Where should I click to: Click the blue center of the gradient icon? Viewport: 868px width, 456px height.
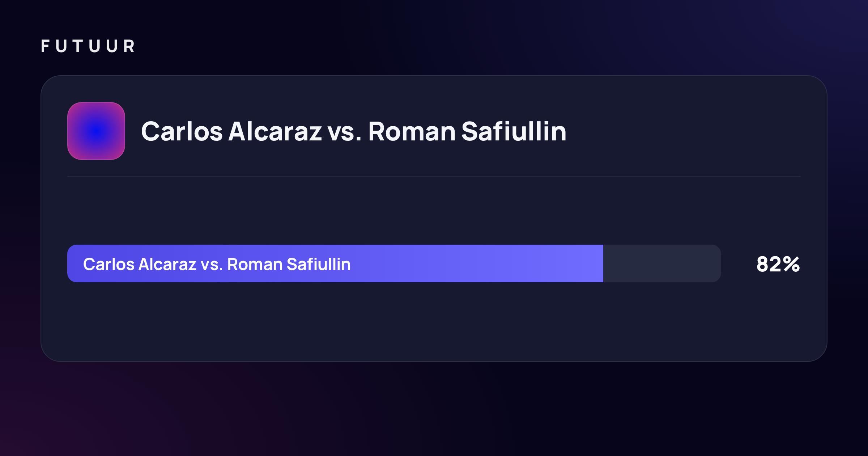[96, 131]
